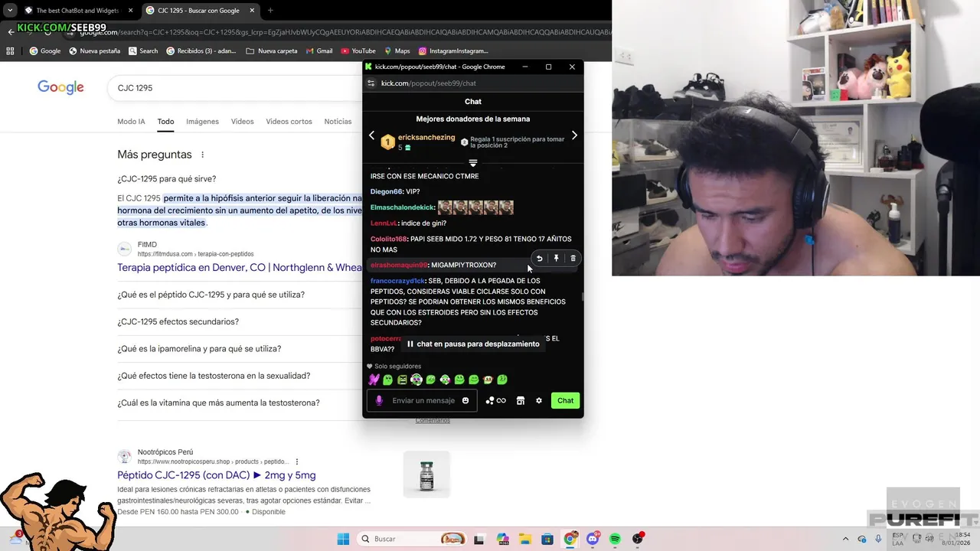Insert the purple first emote

374,380
